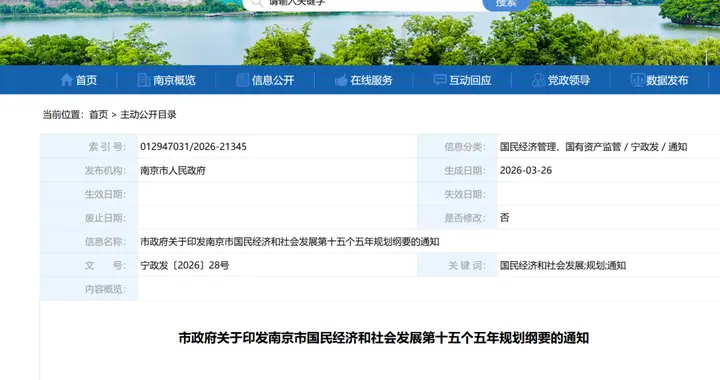Go to 首页 in breadcrumb trail
Screen dimensions: 720x380
click(98, 115)
